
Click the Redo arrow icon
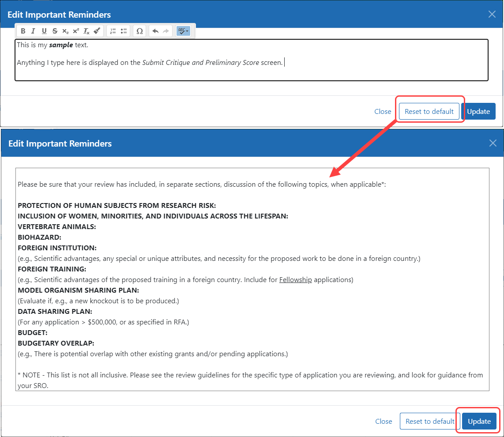(x=166, y=31)
